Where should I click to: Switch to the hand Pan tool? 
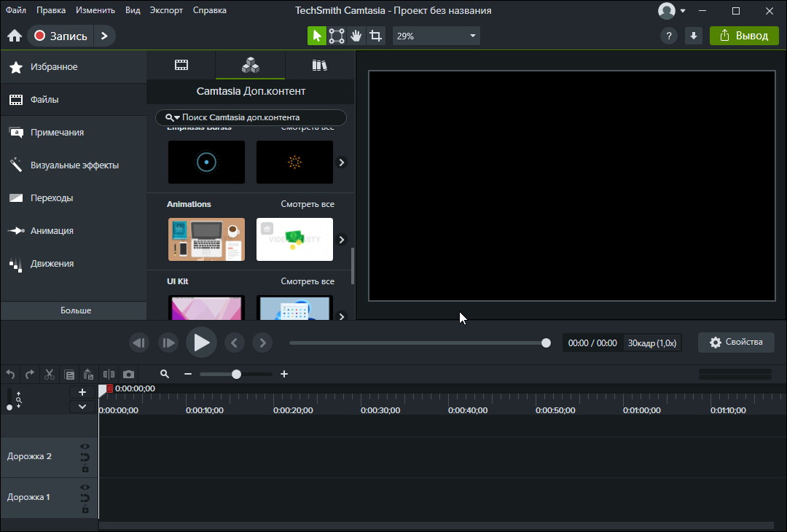[x=356, y=36]
